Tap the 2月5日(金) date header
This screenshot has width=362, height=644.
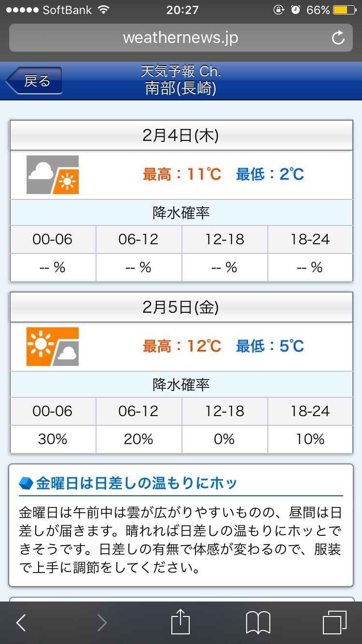181,308
